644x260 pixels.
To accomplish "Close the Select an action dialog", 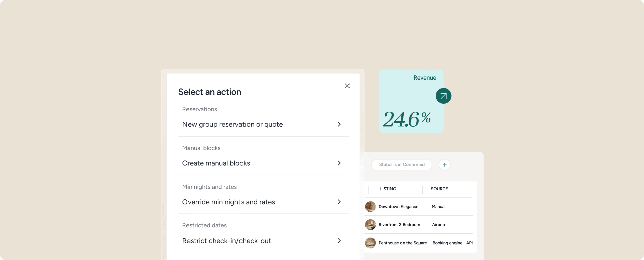I will click(347, 86).
